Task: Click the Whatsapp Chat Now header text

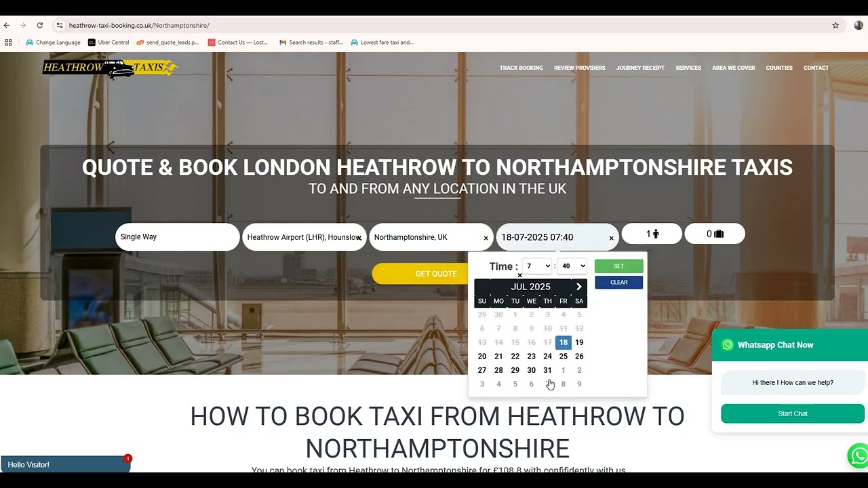Action: pos(775,345)
